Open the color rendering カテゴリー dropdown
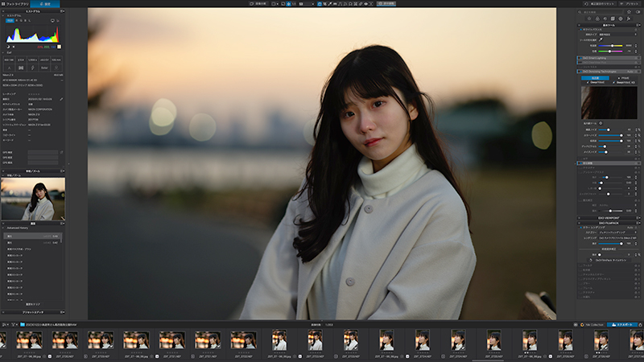Screen dimensions: 644x362 point(617,232)
